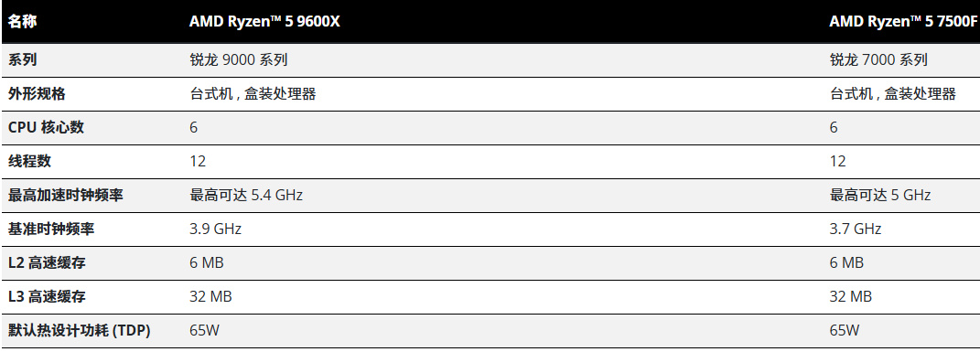Select the 最高可达 5.4 GHz value
Screen dimensions: 980x352
(x=245, y=195)
